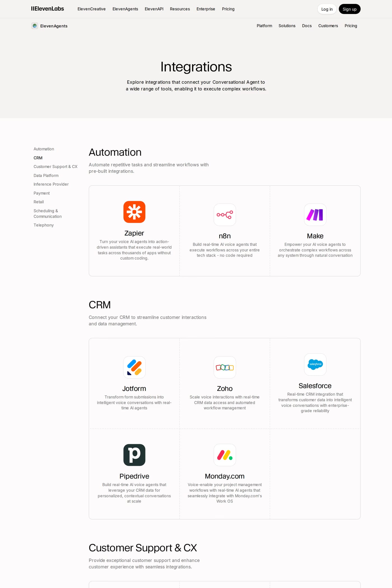The width and height of the screenshot is (392, 588).
Task: Click the Monday.com description mentioning Work OS
Action: (x=225, y=493)
